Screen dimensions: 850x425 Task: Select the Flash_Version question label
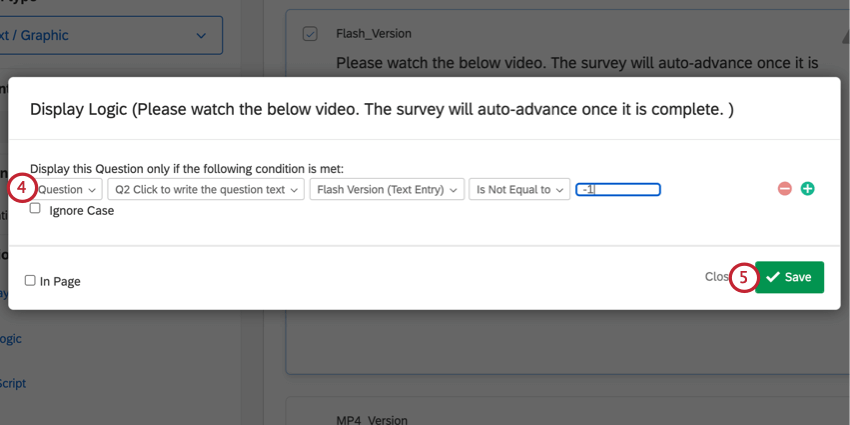(373, 34)
